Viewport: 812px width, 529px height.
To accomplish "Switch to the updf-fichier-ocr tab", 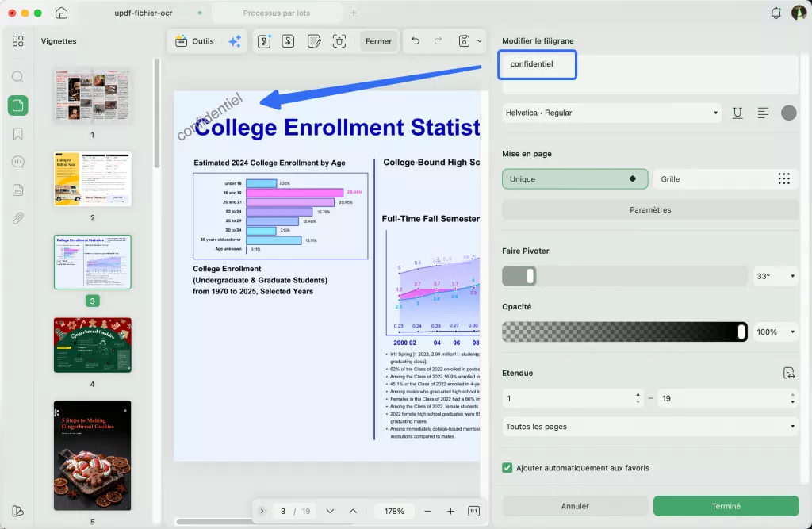I will (x=144, y=13).
